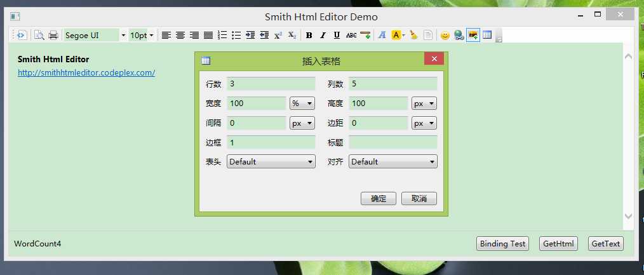Open 对齐 alignment Default dropdown

click(393, 162)
